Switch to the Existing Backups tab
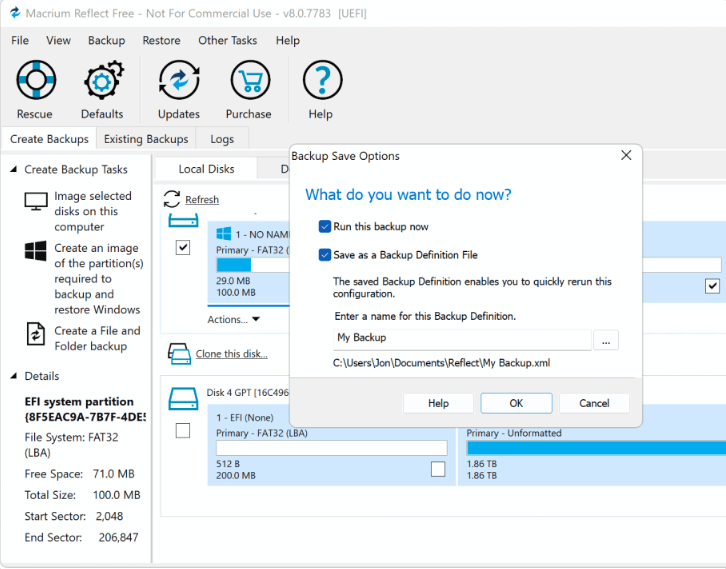Screen dimensions: 726x569 (x=146, y=139)
